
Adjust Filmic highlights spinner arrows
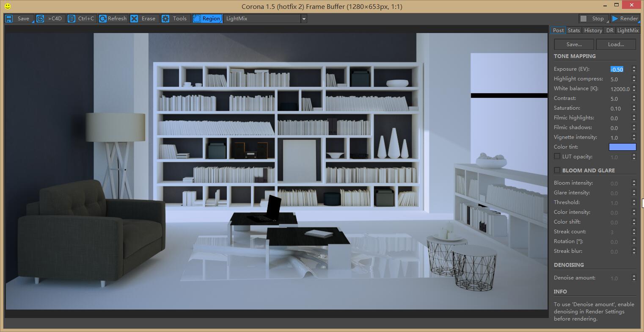(x=634, y=118)
